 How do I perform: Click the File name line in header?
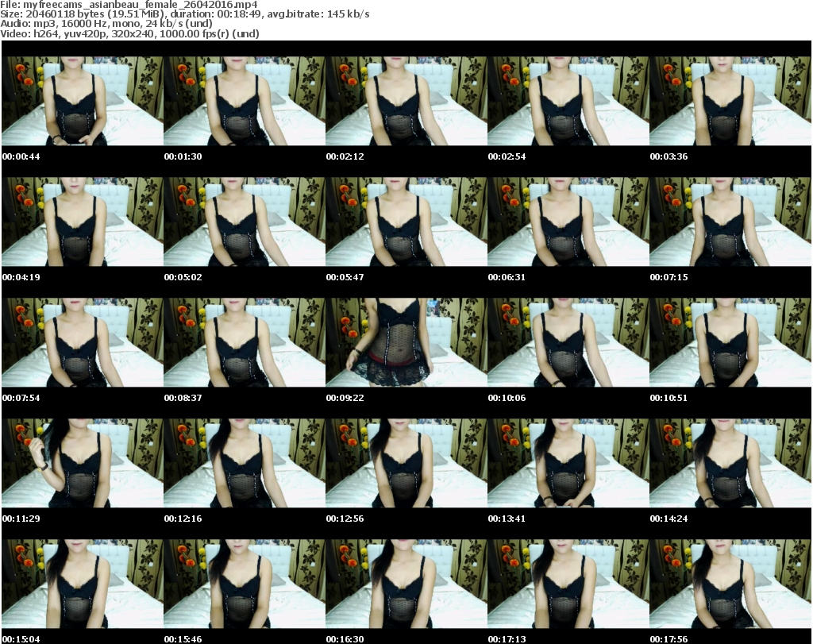[129, 5]
